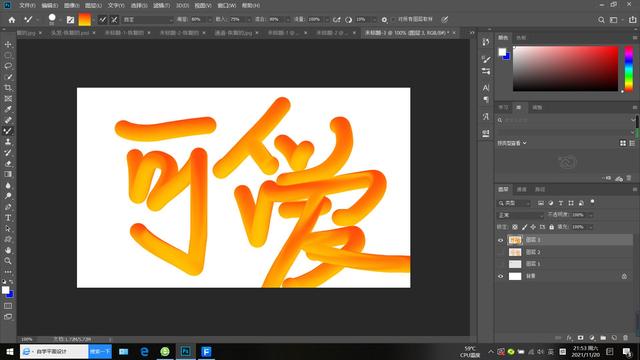Show 图层 1 via visibility box

point(501,264)
